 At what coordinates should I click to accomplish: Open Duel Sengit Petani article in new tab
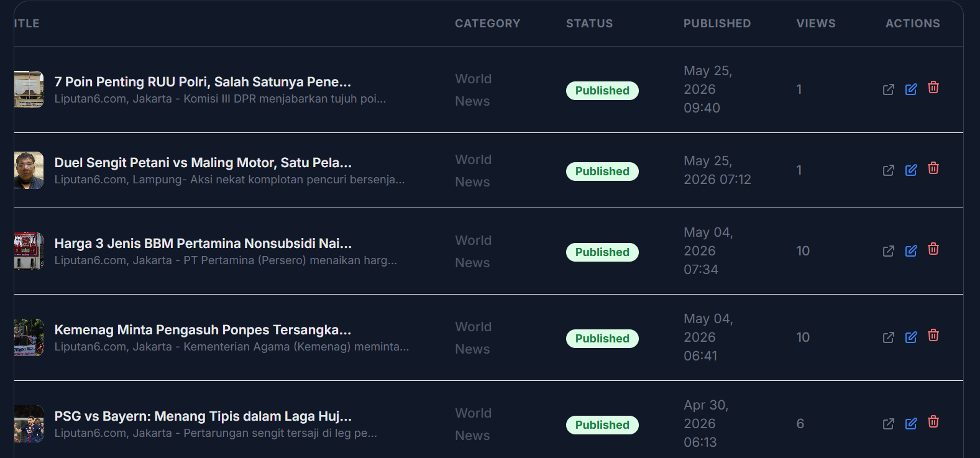point(889,170)
